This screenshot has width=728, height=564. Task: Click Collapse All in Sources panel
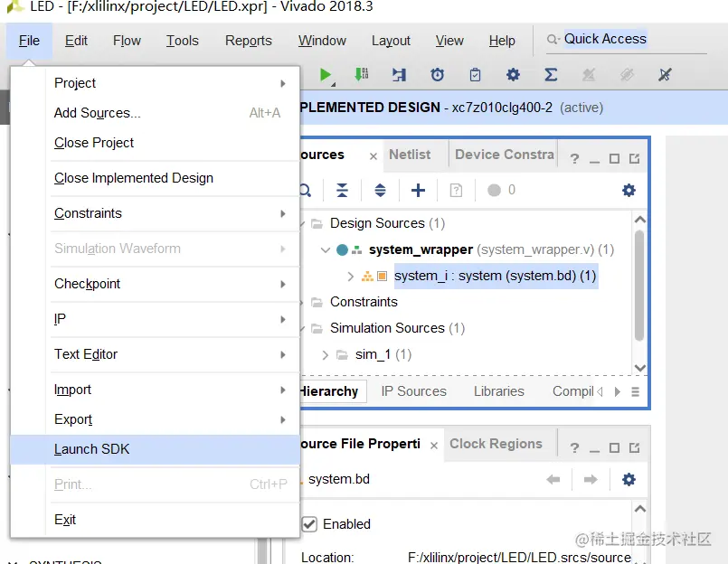342,191
